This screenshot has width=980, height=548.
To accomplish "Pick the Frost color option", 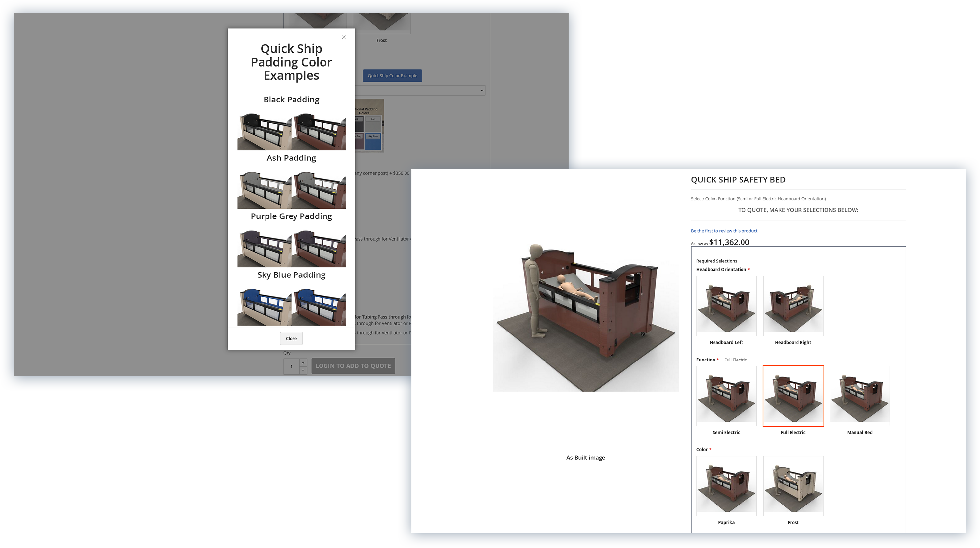I will click(793, 486).
